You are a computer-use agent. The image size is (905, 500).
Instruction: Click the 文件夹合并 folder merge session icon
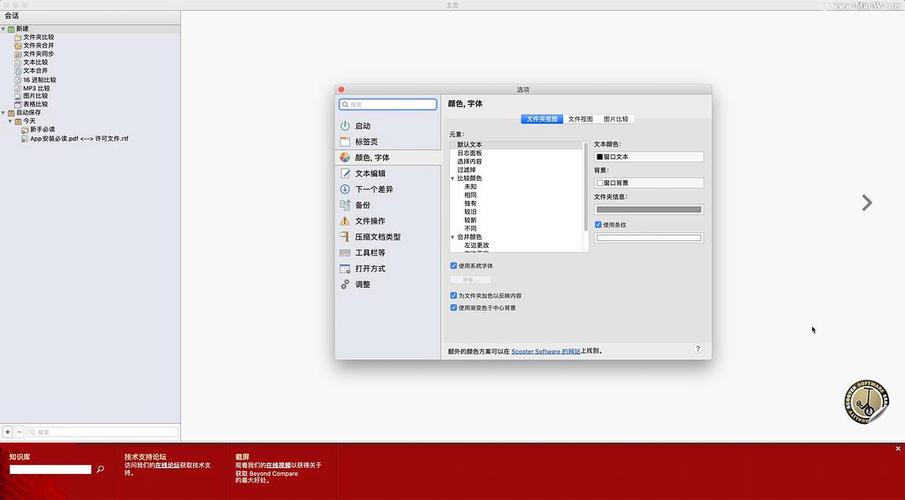click(x=18, y=45)
